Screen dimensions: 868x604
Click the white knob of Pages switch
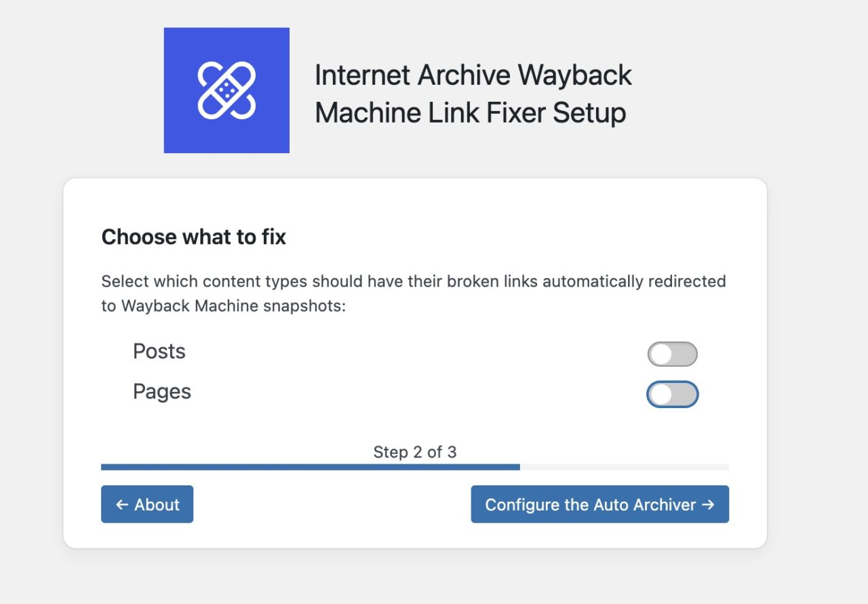pos(660,395)
